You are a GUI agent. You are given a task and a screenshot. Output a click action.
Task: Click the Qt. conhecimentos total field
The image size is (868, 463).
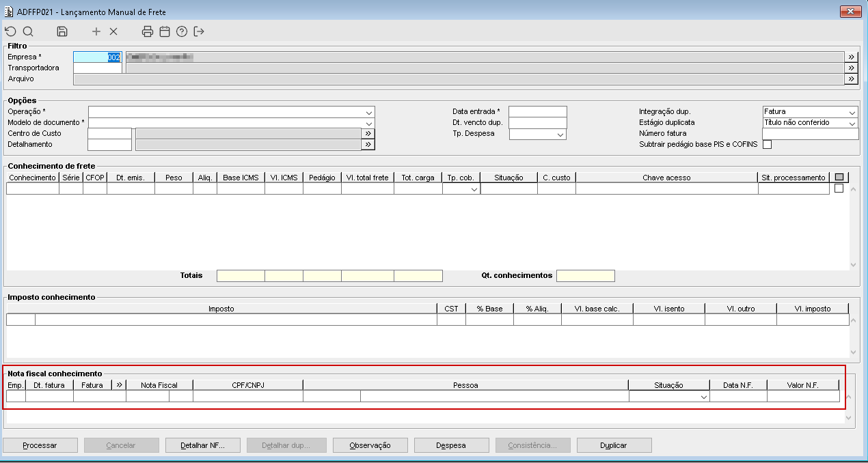point(585,276)
